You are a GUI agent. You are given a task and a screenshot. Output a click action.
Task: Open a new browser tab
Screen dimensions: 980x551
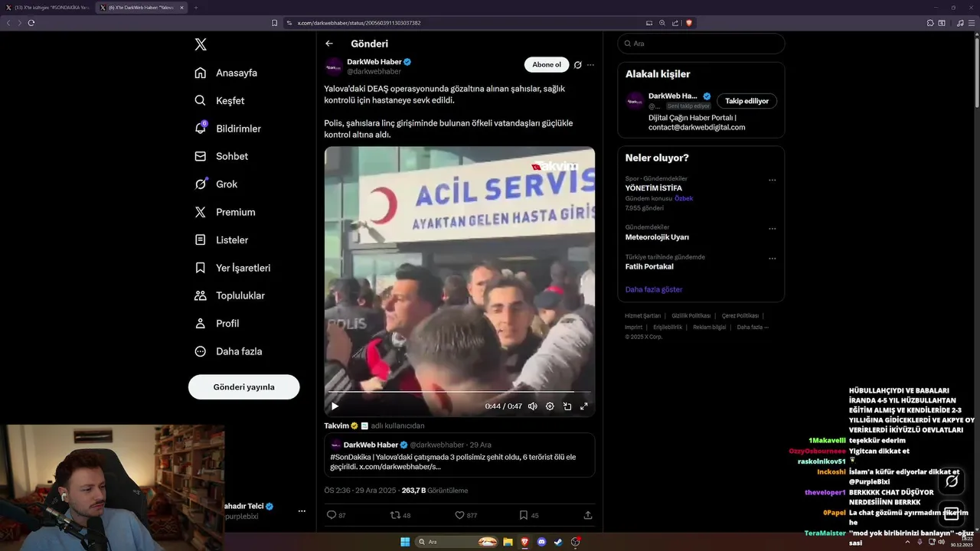pyautogui.click(x=196, y=8)
